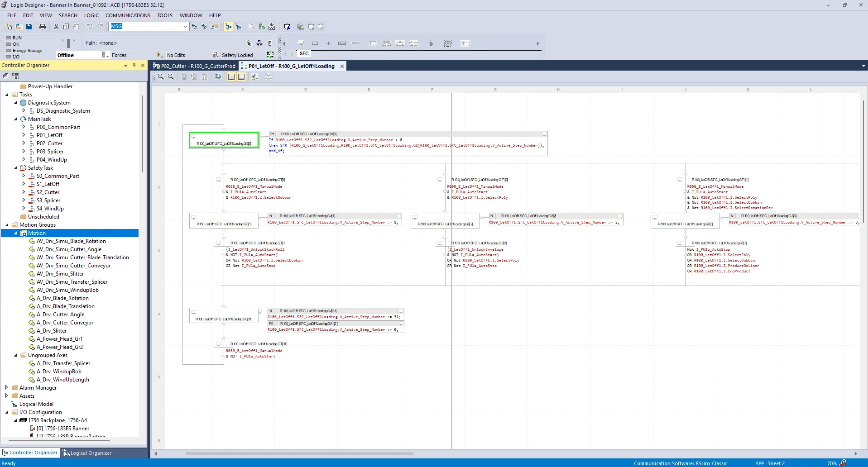The height and width of the screenshot is (467, 868).
Task: Open the COMMUNICATIONS menu
Action: click(x=128, y=15)
